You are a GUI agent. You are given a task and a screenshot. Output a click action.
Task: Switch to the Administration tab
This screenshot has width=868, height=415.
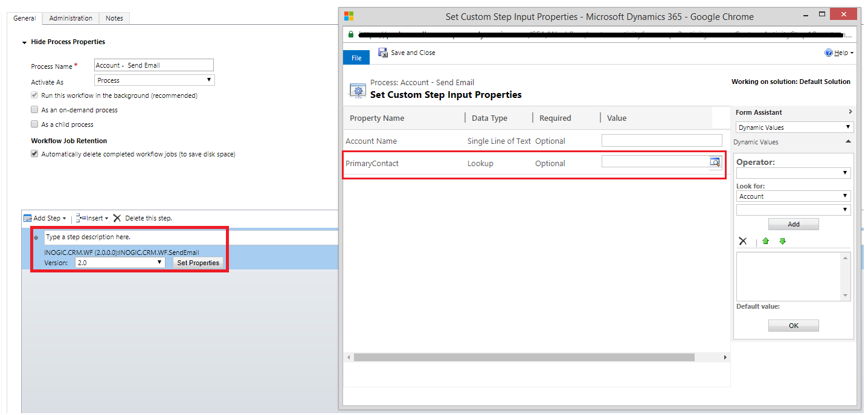[71, 18]
